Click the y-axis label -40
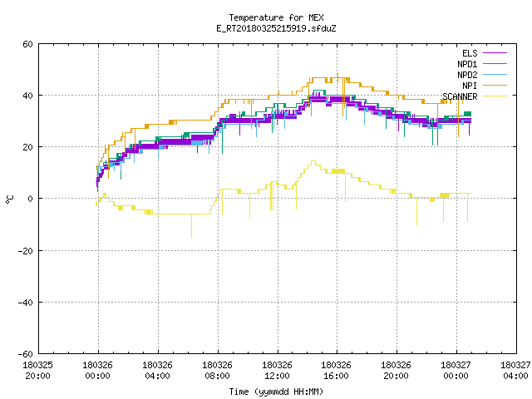 click(26, 303)
